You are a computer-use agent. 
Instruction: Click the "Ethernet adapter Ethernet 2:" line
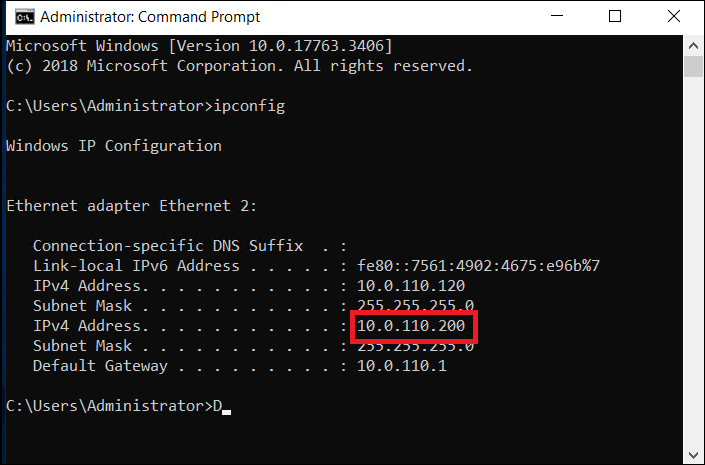131,206
